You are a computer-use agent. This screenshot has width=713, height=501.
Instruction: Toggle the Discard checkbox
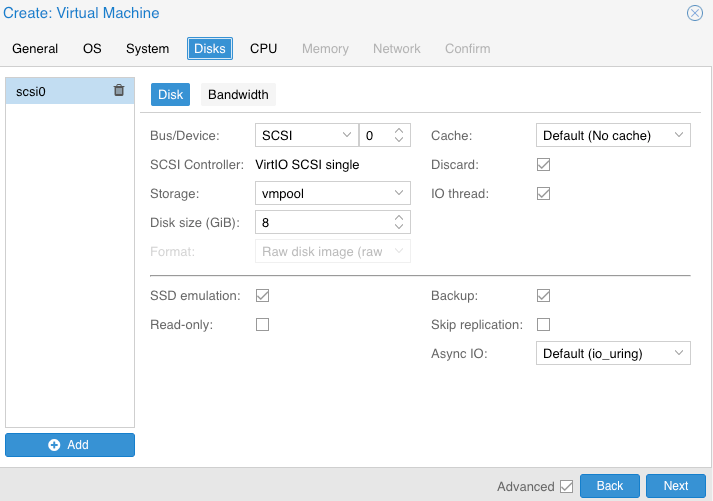tap(543, 165)
